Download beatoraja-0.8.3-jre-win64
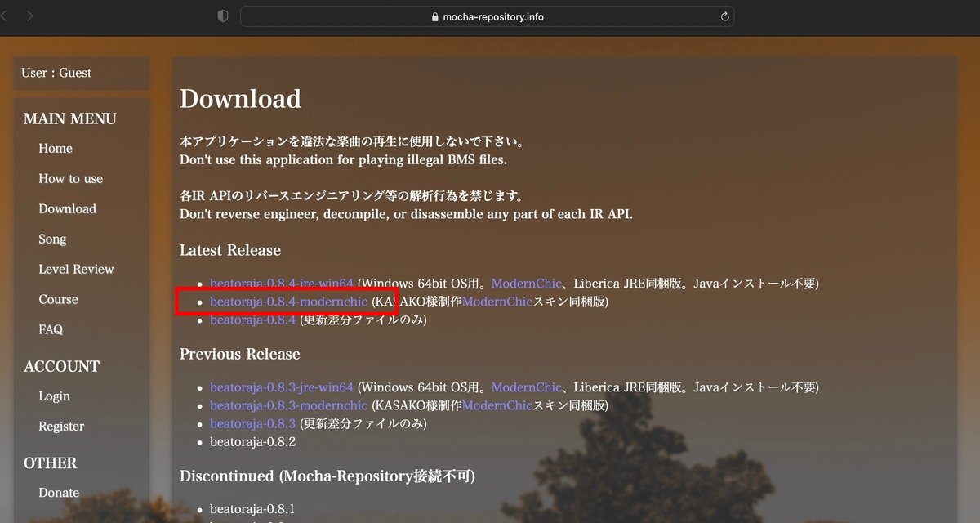The image size is (980, 523). 282,387
